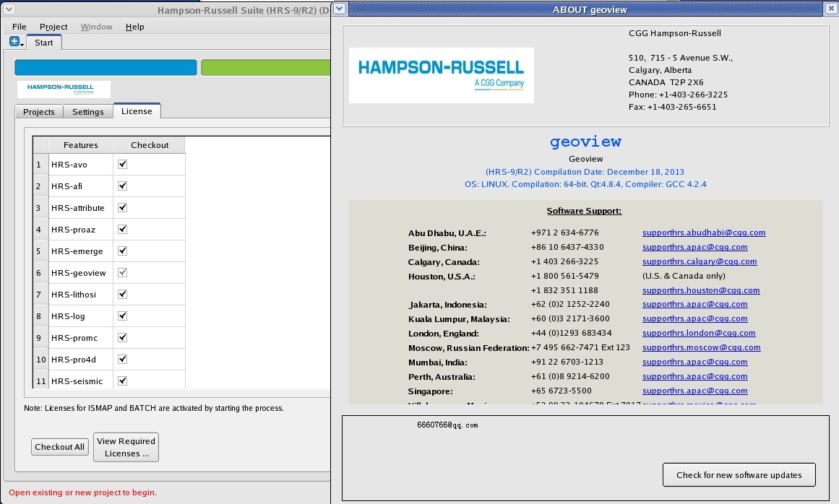Screen dimensions: 839x504
Task: Toggle checkout for HRS-promc
Action: click(123, 337)
